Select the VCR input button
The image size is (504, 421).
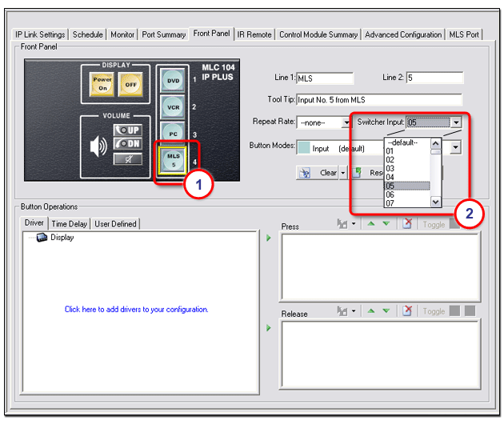[x=173, y=107]
